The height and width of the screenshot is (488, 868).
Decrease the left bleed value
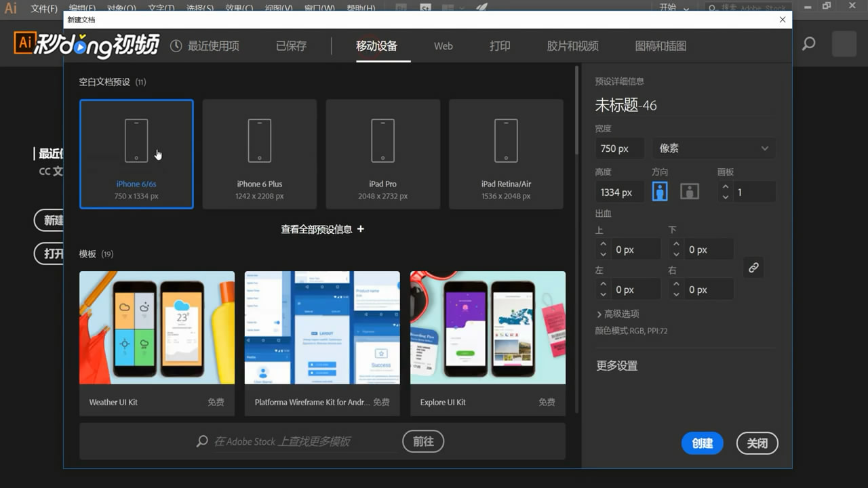[x=603, y=295]
